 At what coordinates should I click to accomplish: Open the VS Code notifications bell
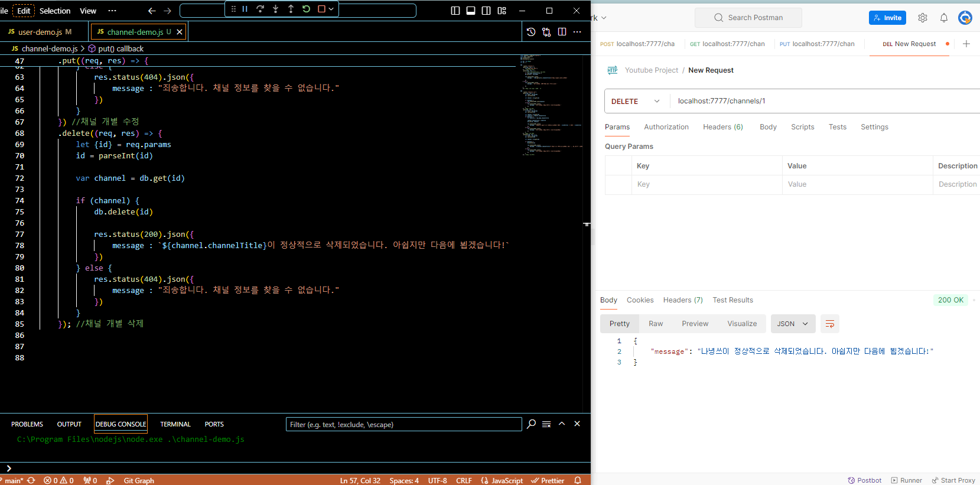click(x=578, y=480)
